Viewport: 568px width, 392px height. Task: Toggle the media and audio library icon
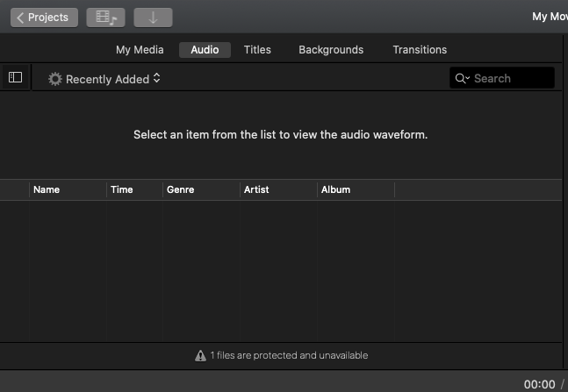(106, 18)
